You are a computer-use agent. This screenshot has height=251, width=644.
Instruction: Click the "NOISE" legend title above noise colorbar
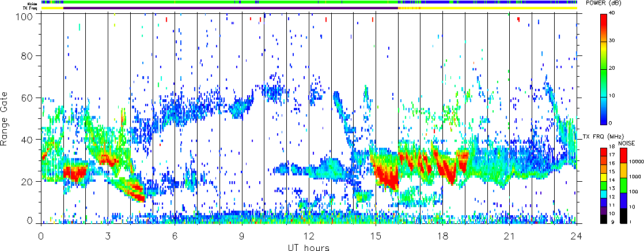click(627, 143)
